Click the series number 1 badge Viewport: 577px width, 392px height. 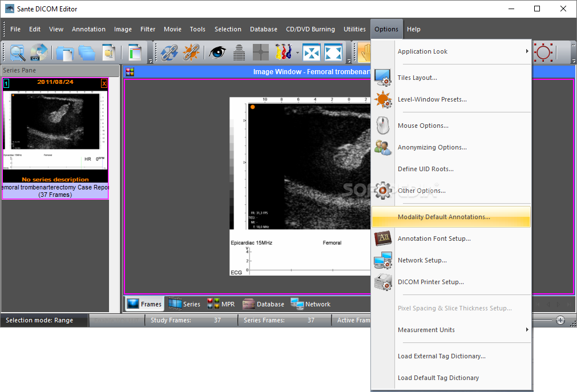click(6, 83)
